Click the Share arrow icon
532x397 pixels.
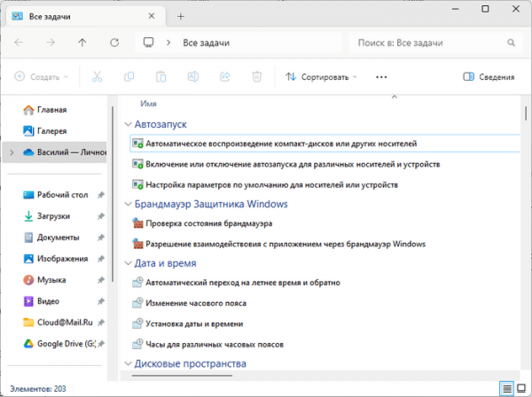(225, 77)
